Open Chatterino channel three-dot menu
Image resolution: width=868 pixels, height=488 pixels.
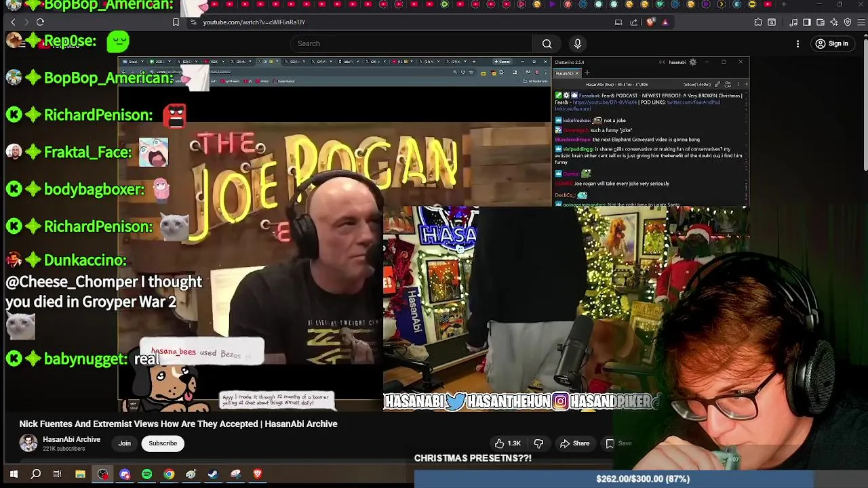tap(738, 85)
